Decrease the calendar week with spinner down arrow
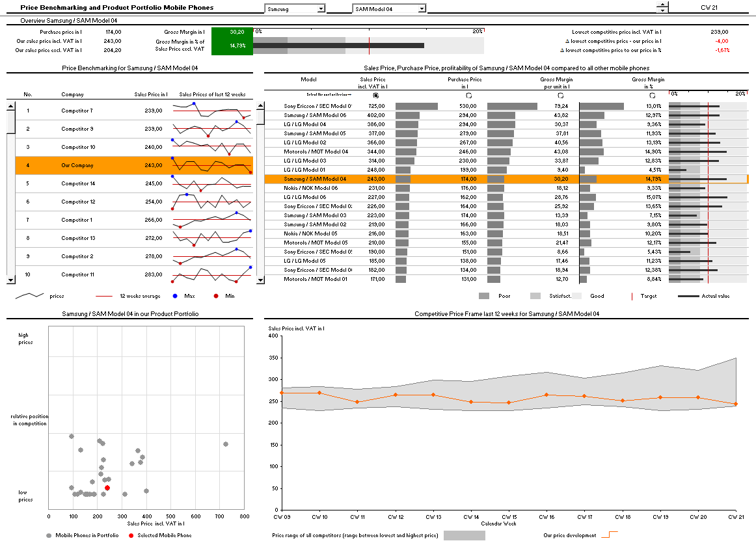 click(662, 10)
